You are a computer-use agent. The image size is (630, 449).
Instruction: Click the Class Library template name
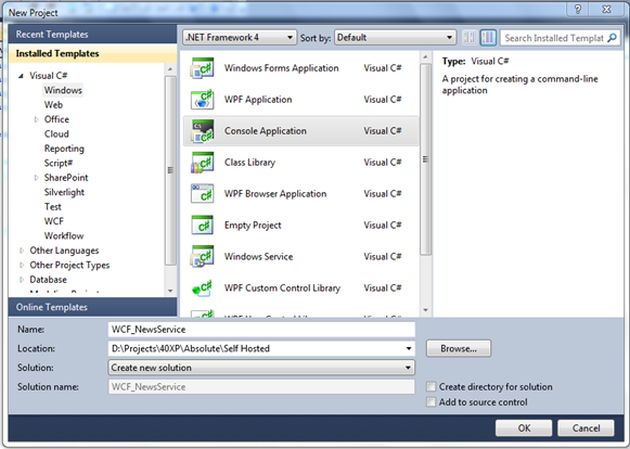click(x=250, y=162)
